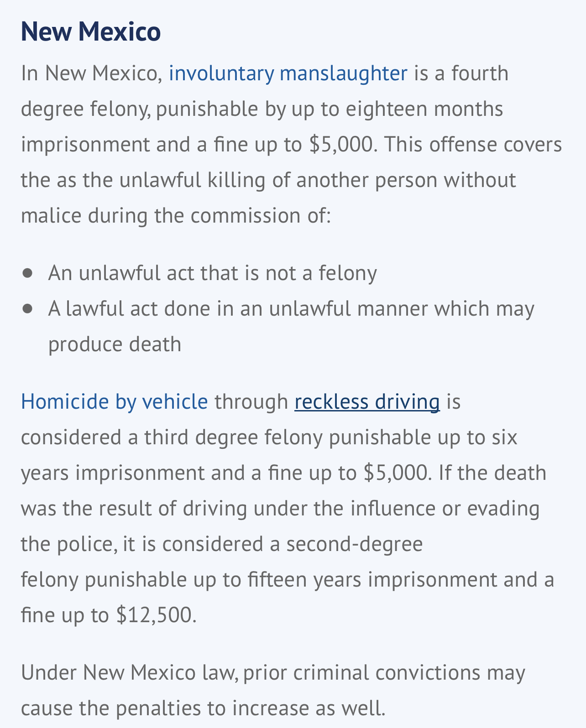Click the $12,500 fine amount

[x=156, y=615]
